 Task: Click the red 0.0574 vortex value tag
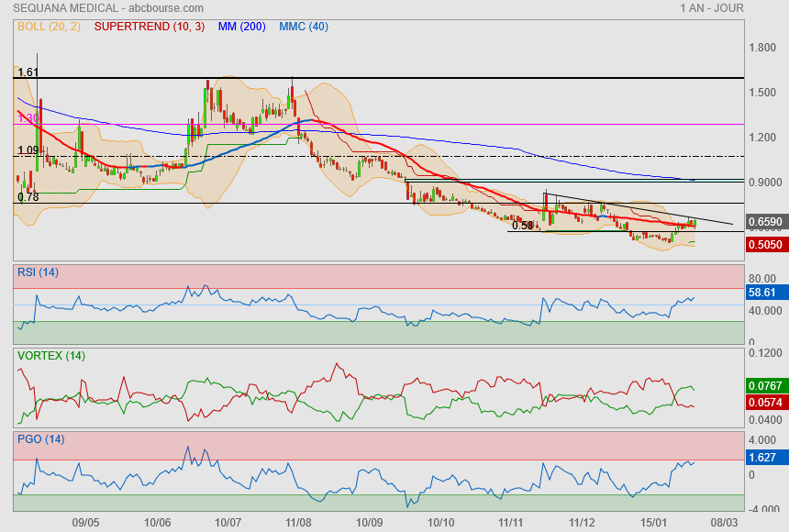point(764,403)
